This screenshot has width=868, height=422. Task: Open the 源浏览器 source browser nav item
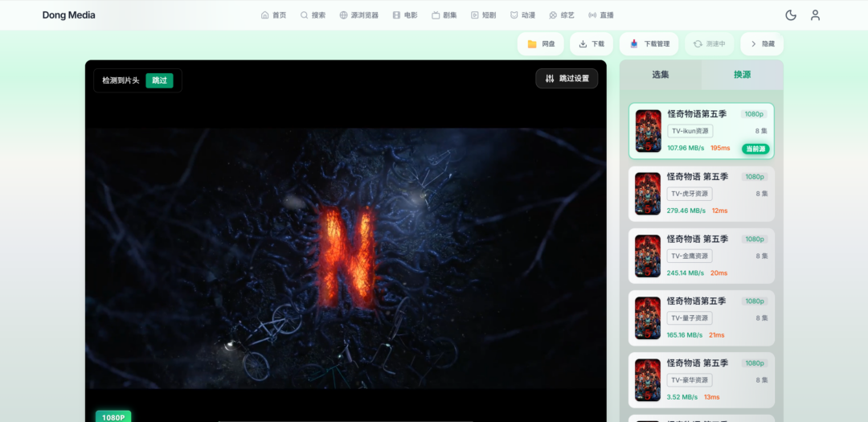tap(358, 15)
